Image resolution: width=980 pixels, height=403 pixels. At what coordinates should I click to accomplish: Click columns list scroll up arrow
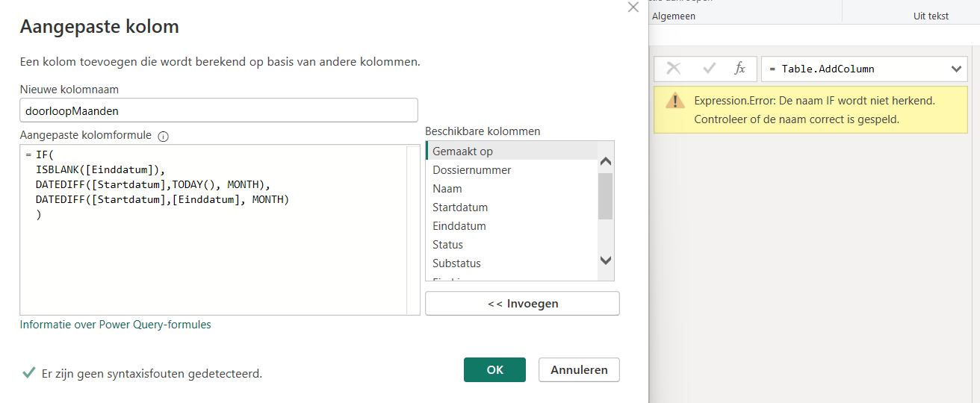pyautogui.click(x=606, y=160)
